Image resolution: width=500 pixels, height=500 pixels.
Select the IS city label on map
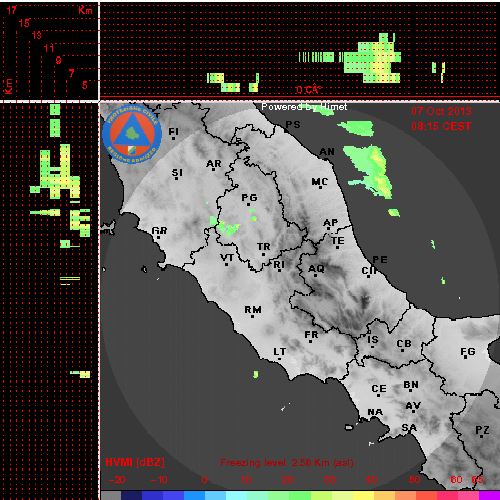coord(373,340)
